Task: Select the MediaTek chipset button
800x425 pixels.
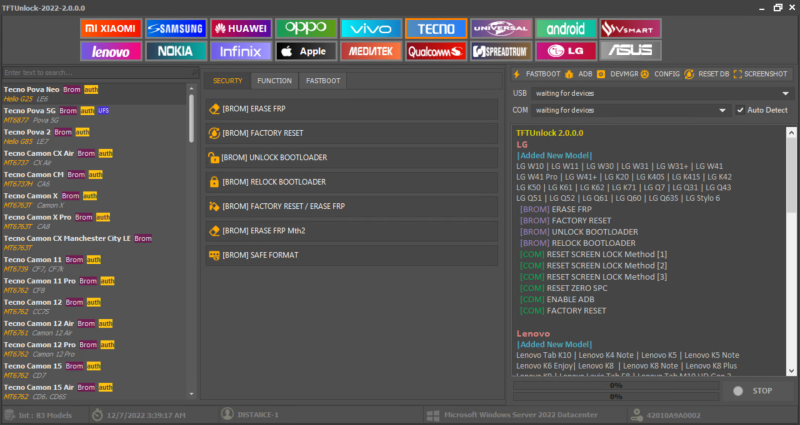Action: click(x=371, y=51)
